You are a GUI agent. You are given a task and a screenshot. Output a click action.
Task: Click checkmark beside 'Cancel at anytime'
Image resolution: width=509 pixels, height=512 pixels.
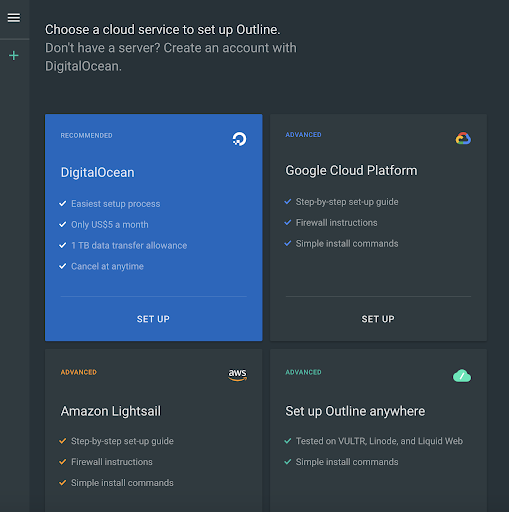(x=63, y=266)
